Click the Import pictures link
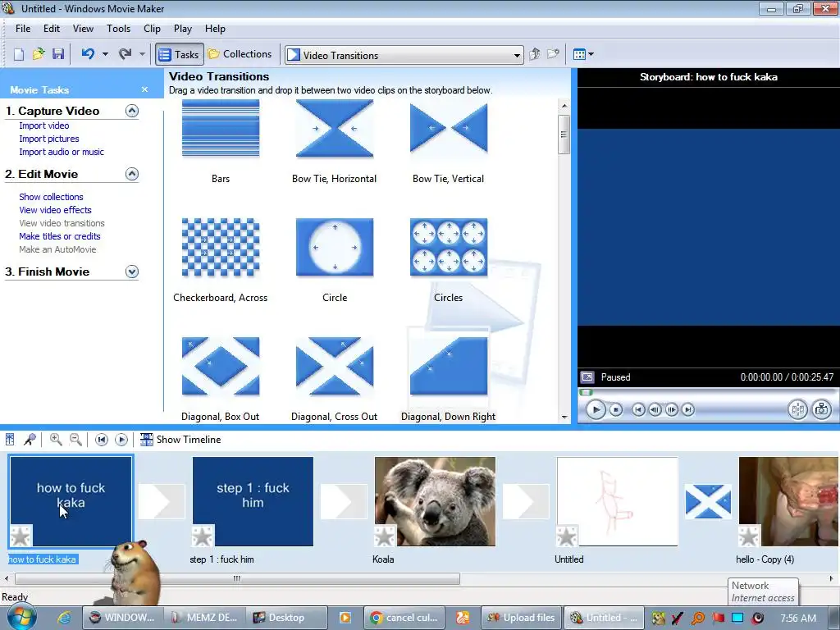 (x=48, y=139)
